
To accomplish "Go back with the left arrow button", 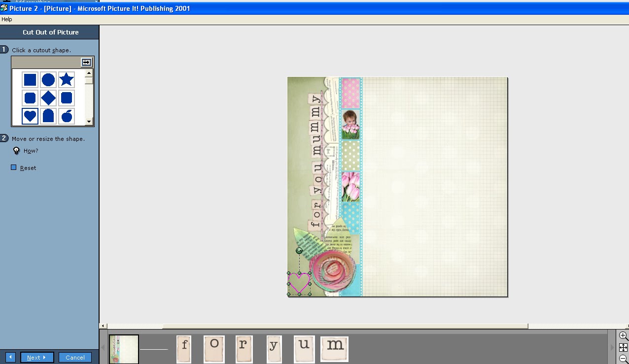I will (x=10, y=358).
